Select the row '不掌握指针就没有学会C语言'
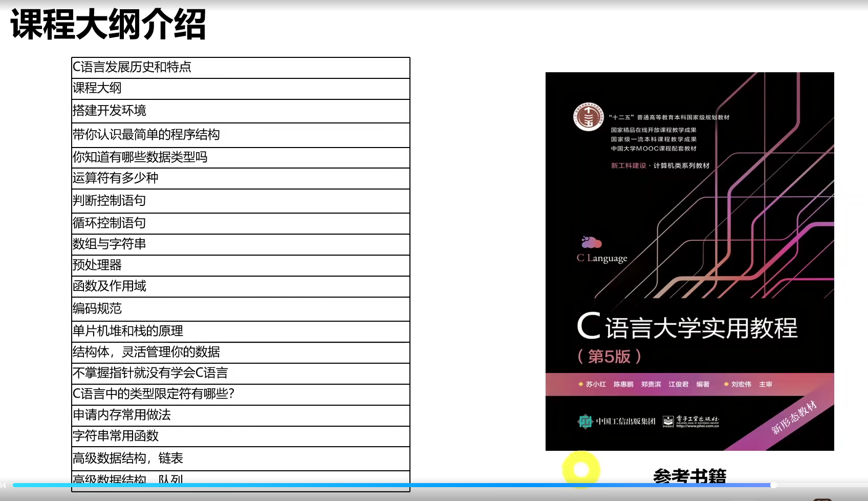The image size is (868, 501). [x=241, y=374]
